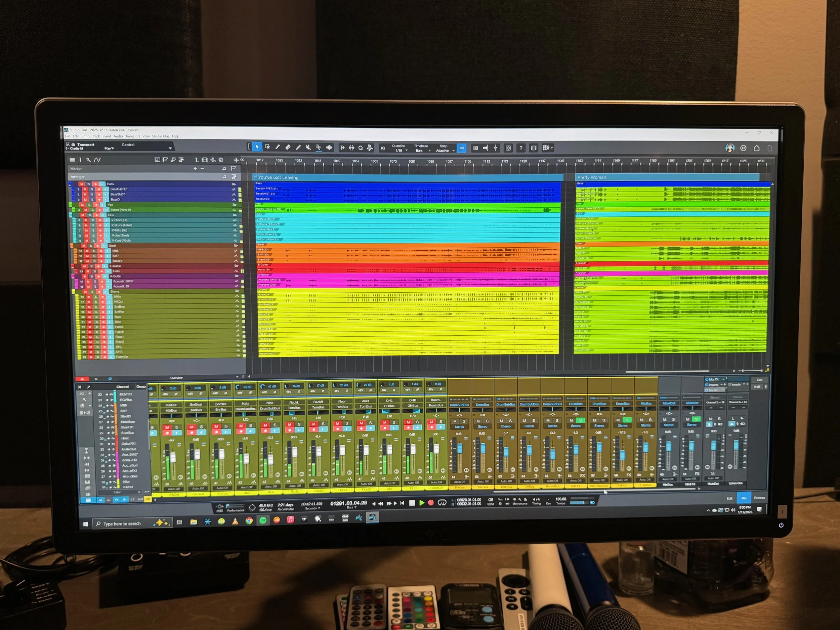Select the Eraser tool

click(x=288, y=148)
